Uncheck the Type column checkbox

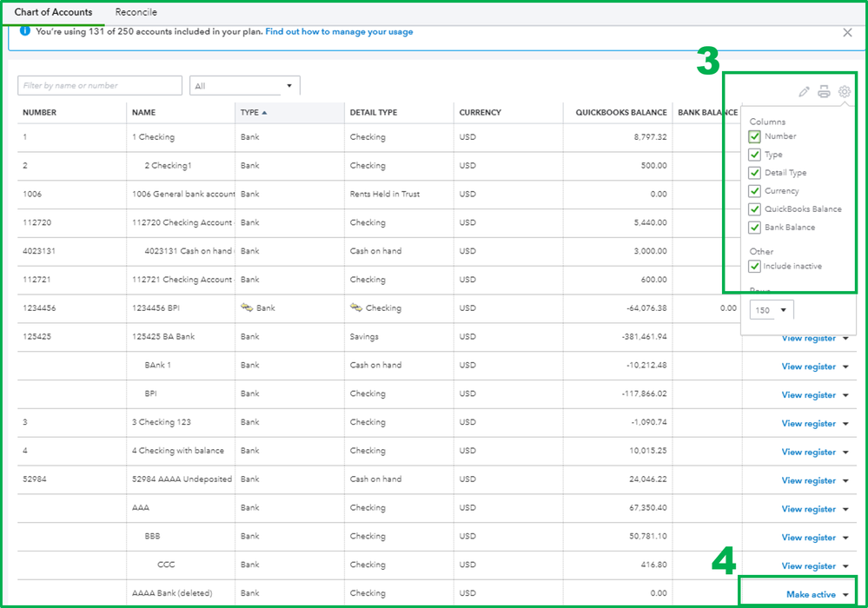[754, 155]
